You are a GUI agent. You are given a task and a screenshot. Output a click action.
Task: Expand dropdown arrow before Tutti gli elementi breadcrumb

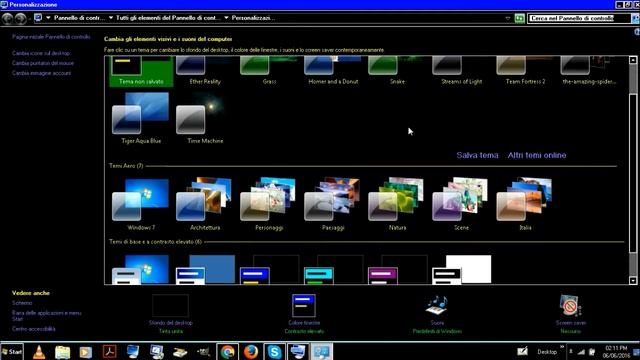111,18
